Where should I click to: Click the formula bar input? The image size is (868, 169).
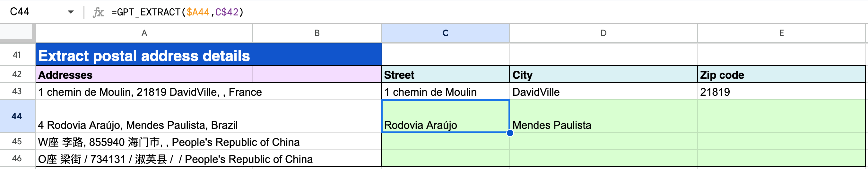pyautogui.click(x=472, y=12)
